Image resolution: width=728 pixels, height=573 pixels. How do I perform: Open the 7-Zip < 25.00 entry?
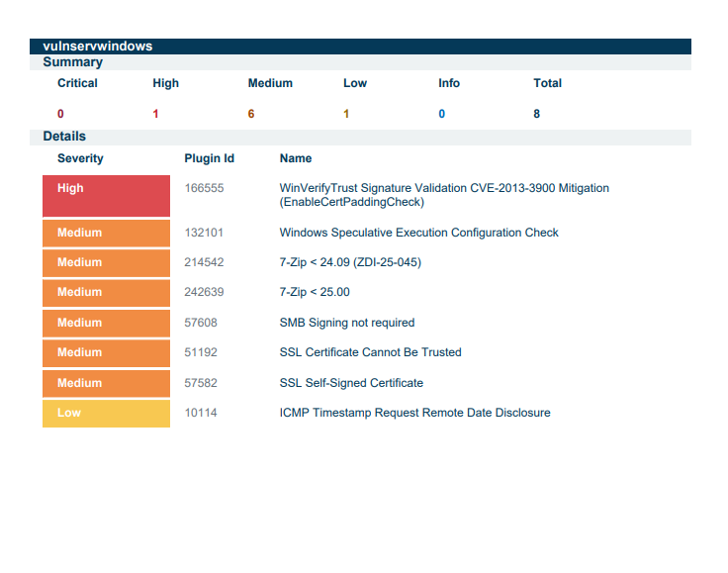pyautogui.click(x=315, y=292)
